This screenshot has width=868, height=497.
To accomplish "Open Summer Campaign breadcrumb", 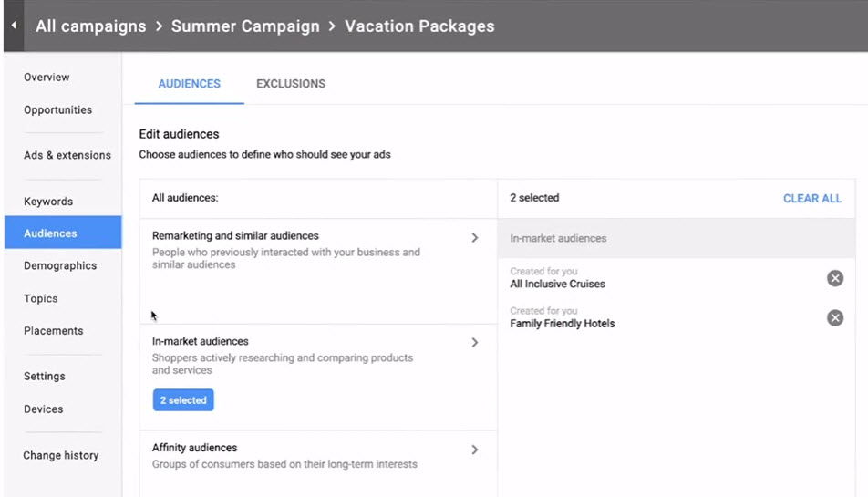I will (245, 26).
